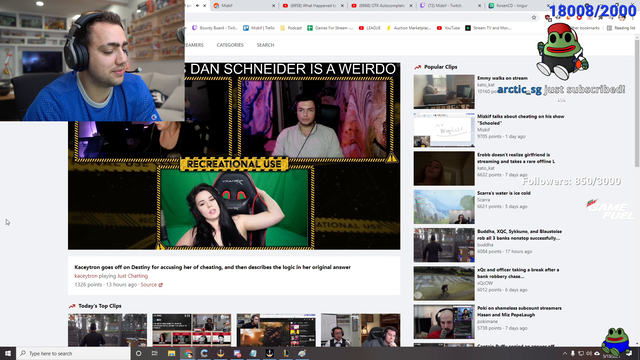
Task: Open the Scarra water clip thumbnail
Action: 444,207
